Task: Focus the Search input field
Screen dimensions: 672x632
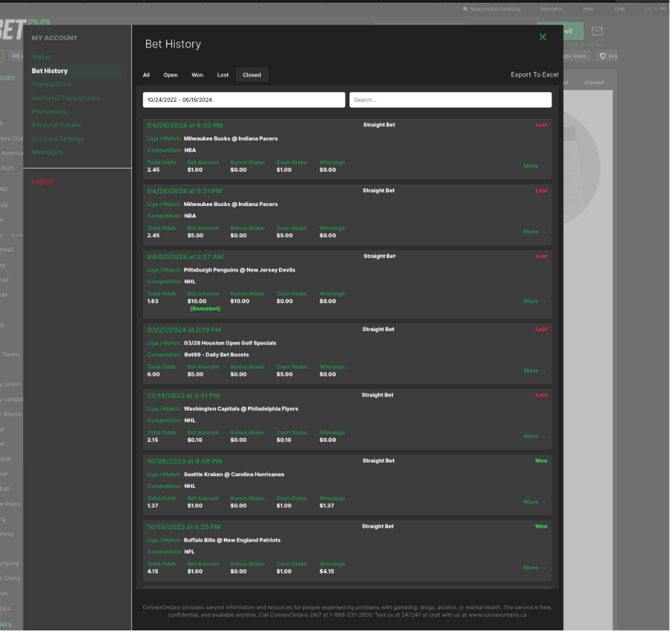Action: click(x=452, y=100)
